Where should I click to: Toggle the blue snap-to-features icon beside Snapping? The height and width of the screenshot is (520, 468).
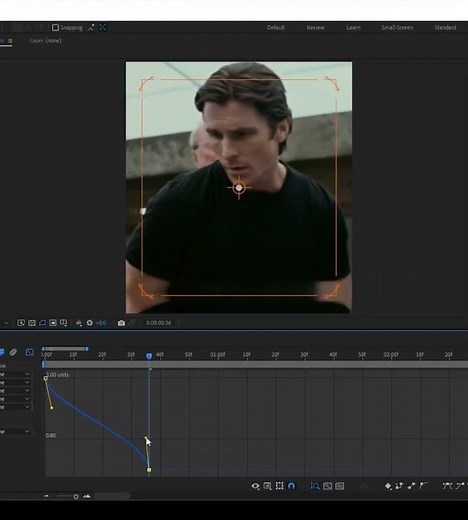pos(103,28)
